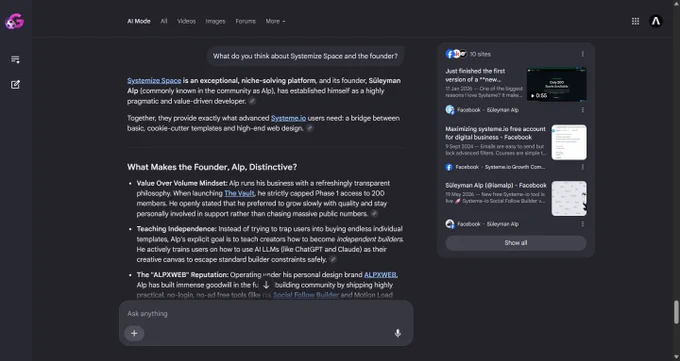Switch to the Videos tab
680x361 pixels.
[186, 21]
